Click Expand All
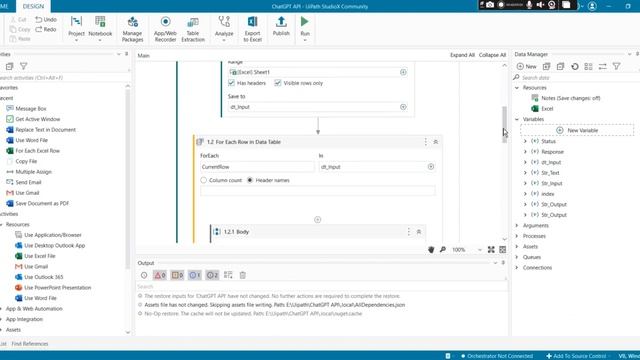 462,55
